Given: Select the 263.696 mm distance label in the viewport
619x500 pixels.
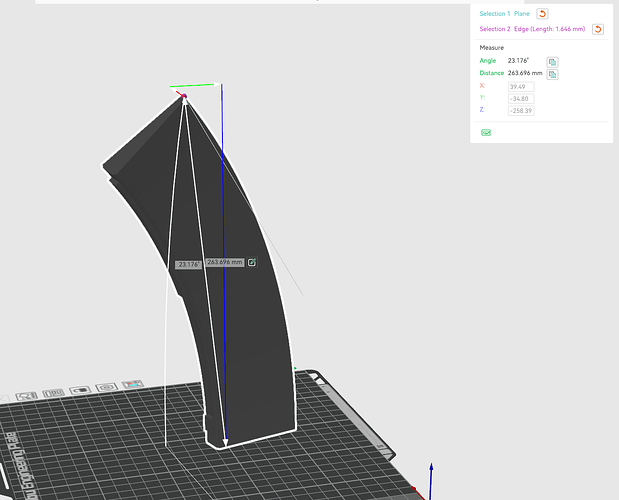Looking at the screenshot, I should coord(225,262).
